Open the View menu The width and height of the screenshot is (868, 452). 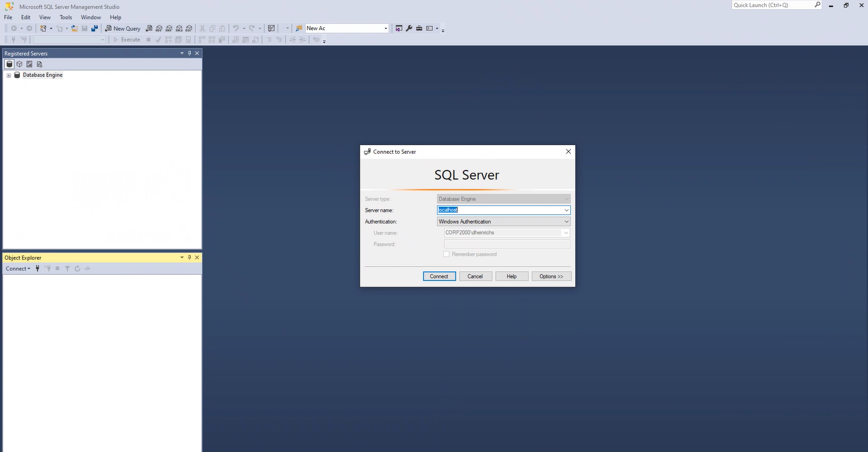(45, 17)
